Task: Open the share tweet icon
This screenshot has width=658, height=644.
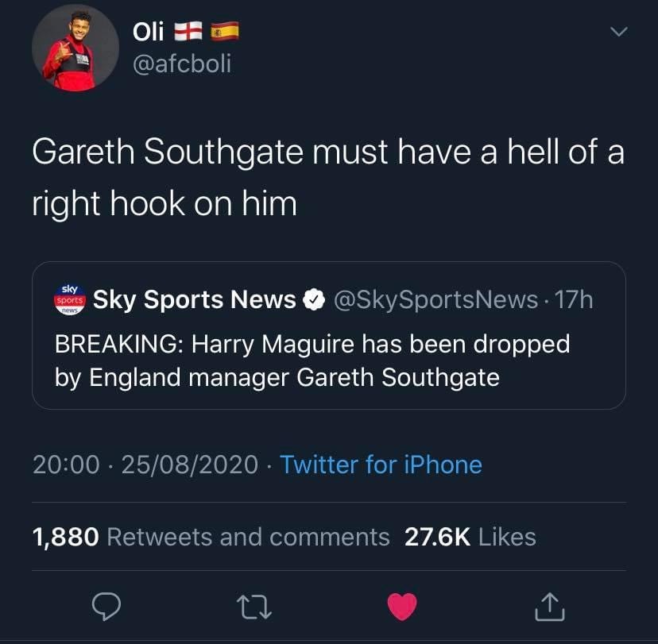Action: pos(549,606)
